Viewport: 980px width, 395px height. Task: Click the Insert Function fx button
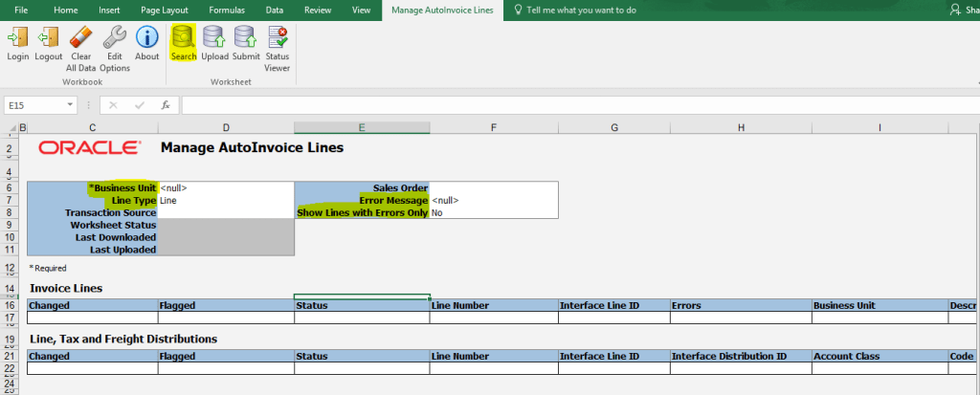[x=166, y=105]
